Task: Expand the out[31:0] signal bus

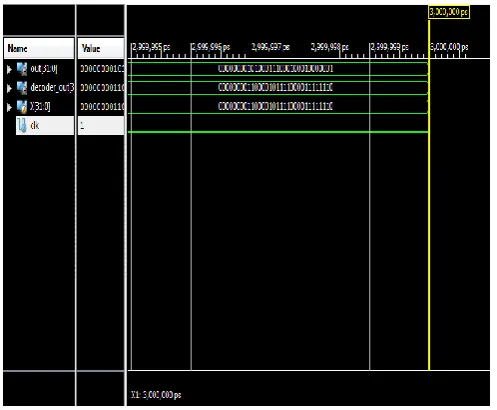Action: click(x=9, y=69)
